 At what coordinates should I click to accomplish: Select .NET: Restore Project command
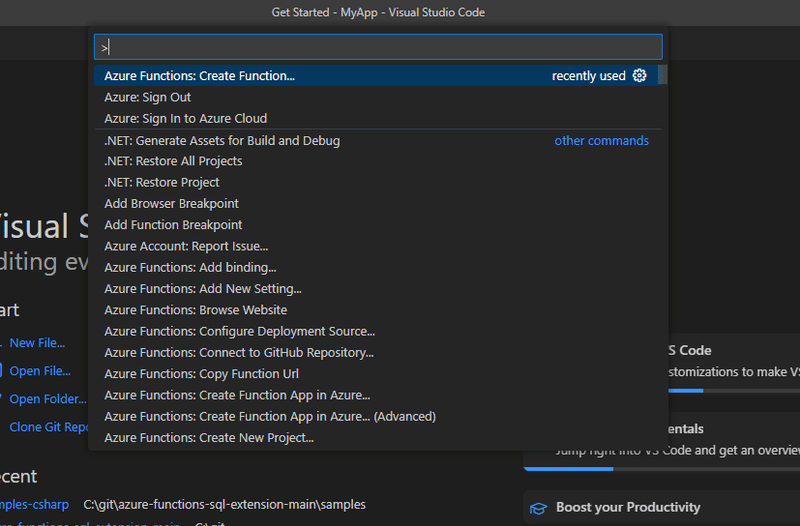click(x=376, y=183)
